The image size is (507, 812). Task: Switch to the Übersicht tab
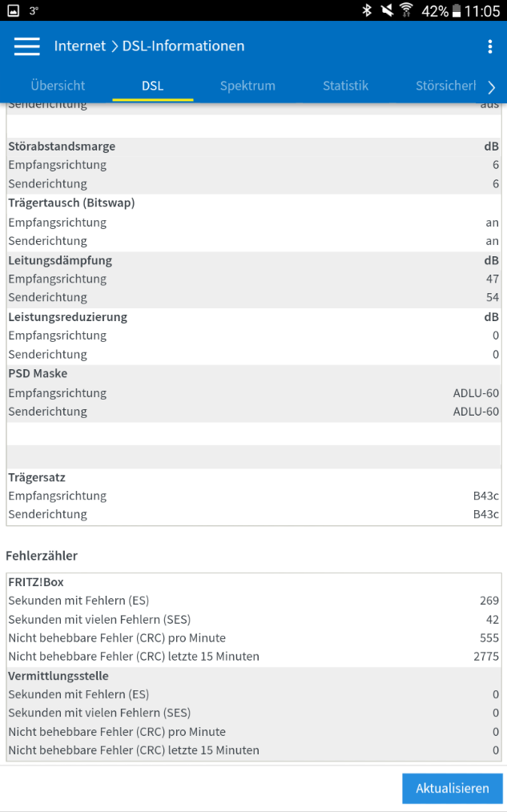[x=58, y=86]
